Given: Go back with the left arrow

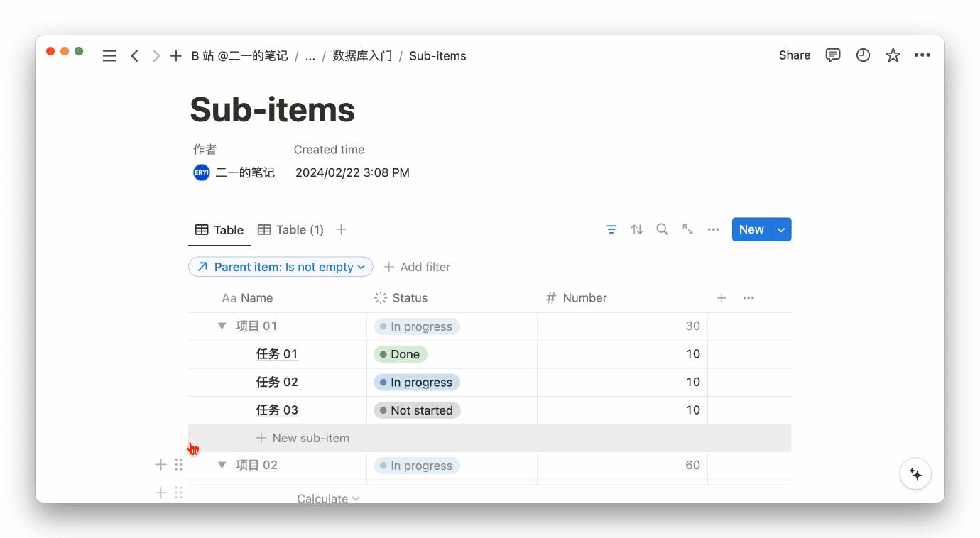Looking at the screenshot, I should (134, 56).
